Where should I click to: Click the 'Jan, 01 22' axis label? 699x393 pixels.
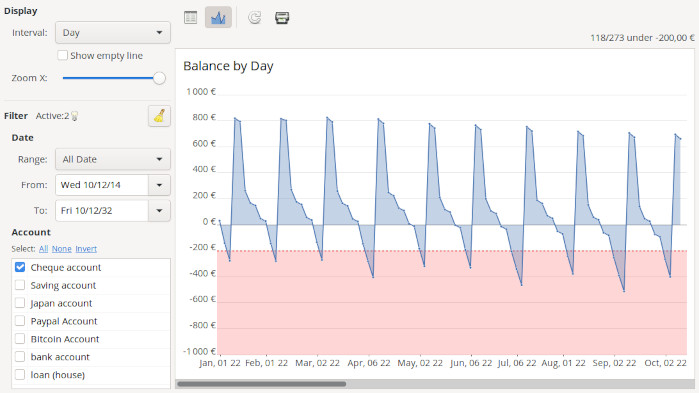[x=220, y=363]
